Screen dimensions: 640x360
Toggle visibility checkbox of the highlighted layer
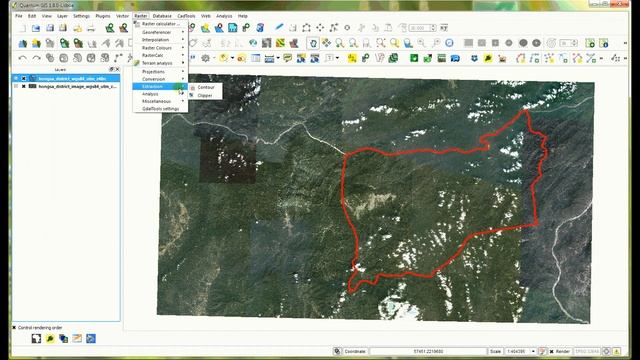point(24,78)
